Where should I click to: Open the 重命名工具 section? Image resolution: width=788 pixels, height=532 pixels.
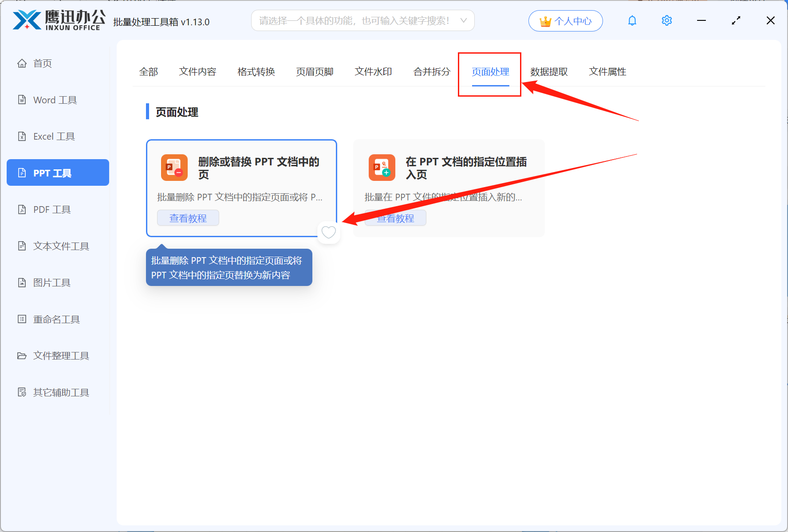[56, 319]
